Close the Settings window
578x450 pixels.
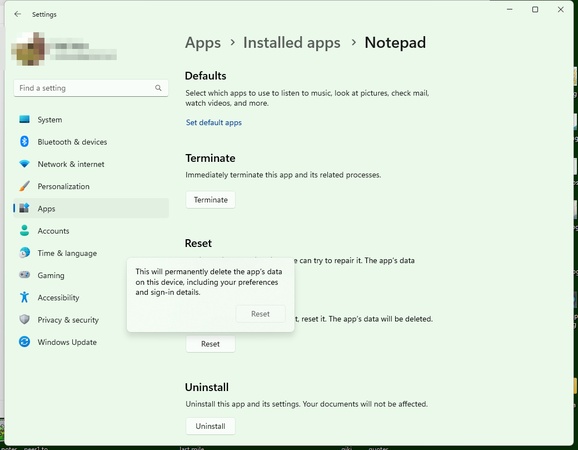[561, 10]
